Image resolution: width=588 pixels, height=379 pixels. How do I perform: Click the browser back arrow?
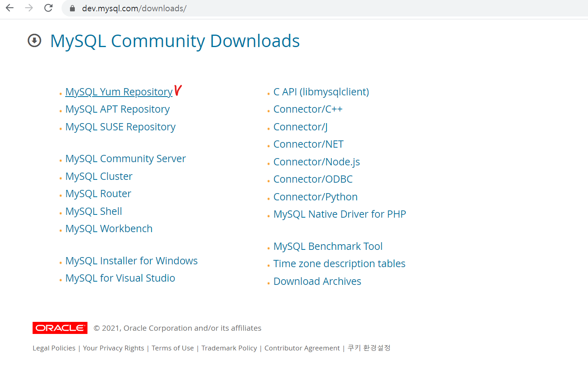pos(10,8)
